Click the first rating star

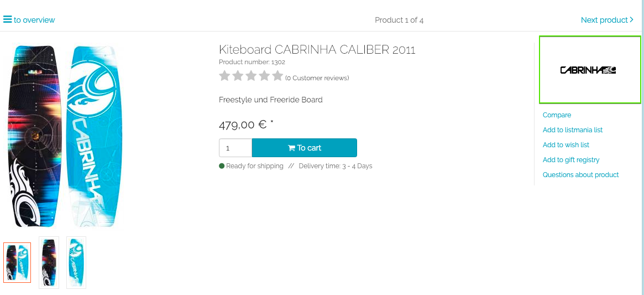tap(224, 76)
